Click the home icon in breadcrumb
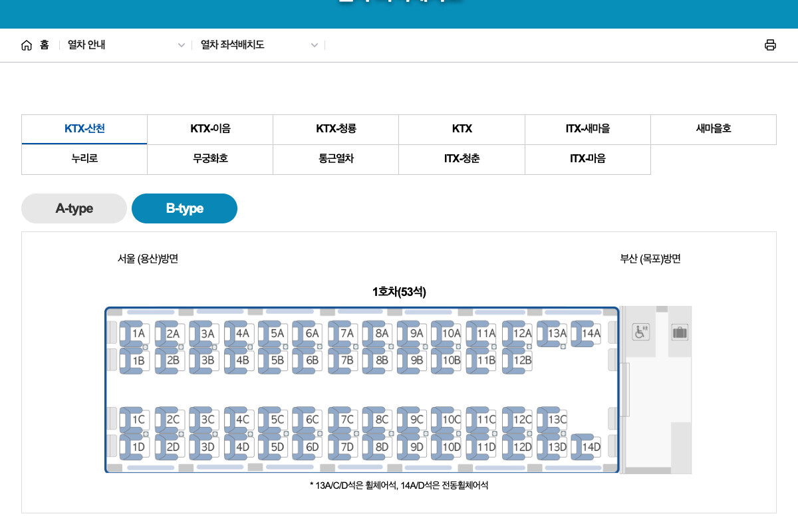Image resolution: width=798 pixels, height=532 pixels. click(27, 45)
